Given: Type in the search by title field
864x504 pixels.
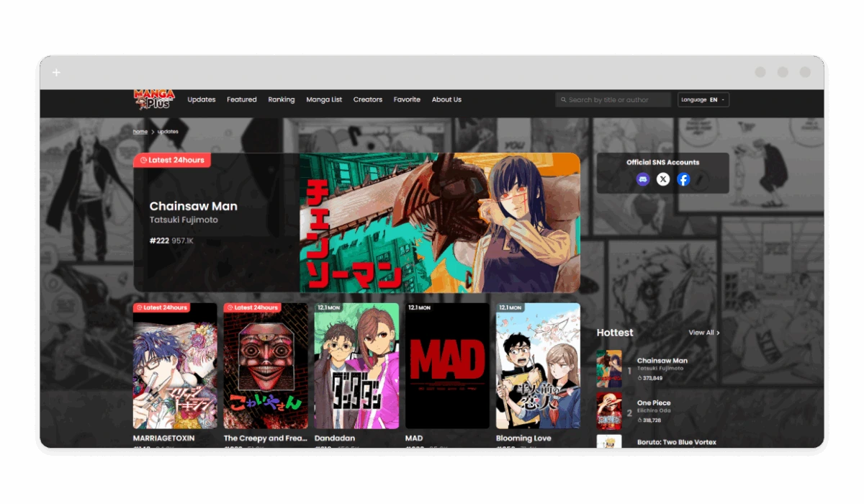Looking at the screenshot, I should [x=616, y=100].
